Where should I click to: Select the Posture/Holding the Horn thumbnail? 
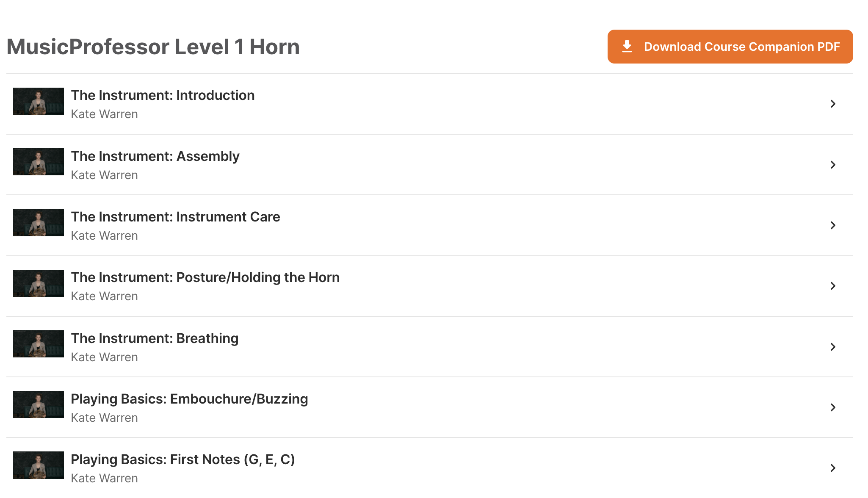[x=39, y=283]
